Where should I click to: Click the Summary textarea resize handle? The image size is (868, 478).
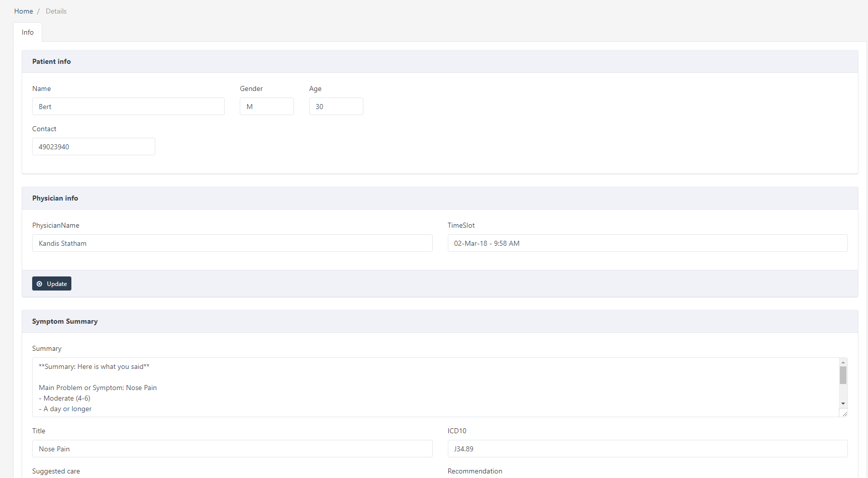(x=844, y=414)
